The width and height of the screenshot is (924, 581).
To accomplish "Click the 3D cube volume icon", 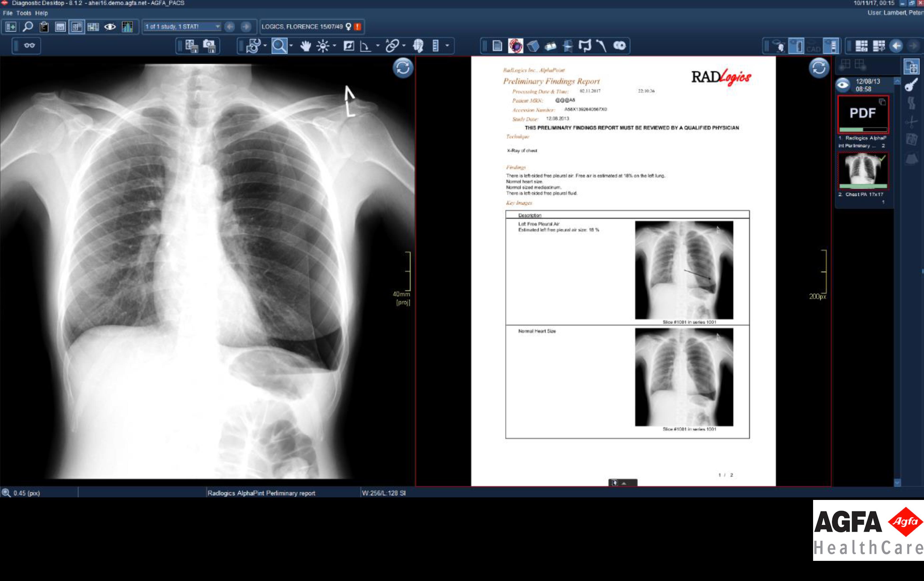I will pyautogui.click(x=533, y=46).
